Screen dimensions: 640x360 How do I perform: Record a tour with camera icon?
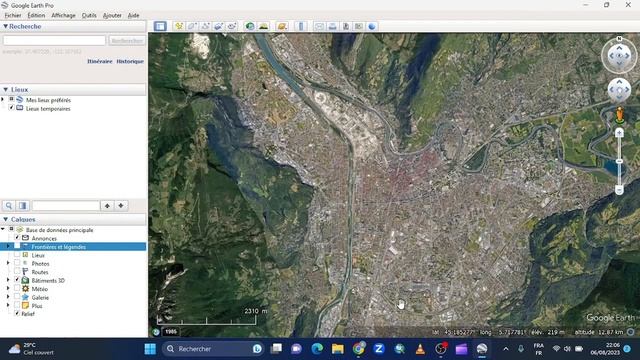click(x=232, y=26)
